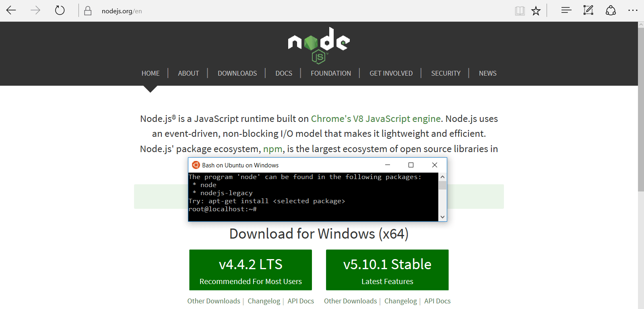Screen dimensions: 644x309
Task: Open API Docs under LTS
Action: coord(301,301)
